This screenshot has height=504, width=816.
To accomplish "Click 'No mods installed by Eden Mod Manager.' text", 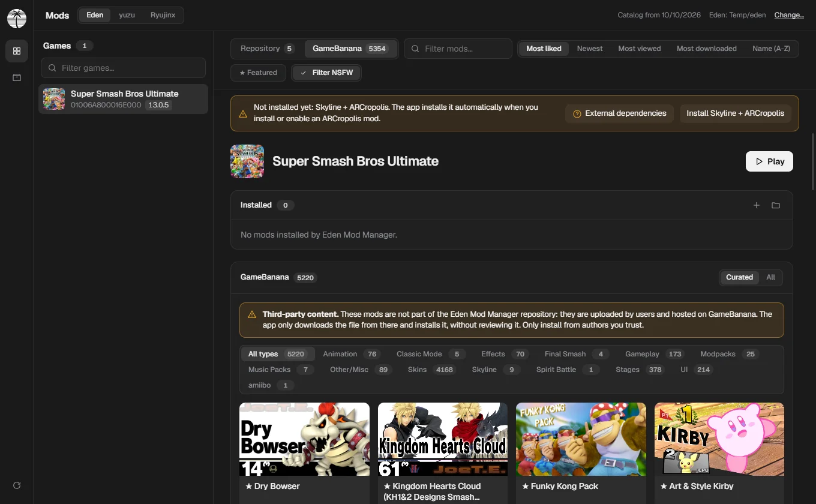I will [x=319, y=235].
